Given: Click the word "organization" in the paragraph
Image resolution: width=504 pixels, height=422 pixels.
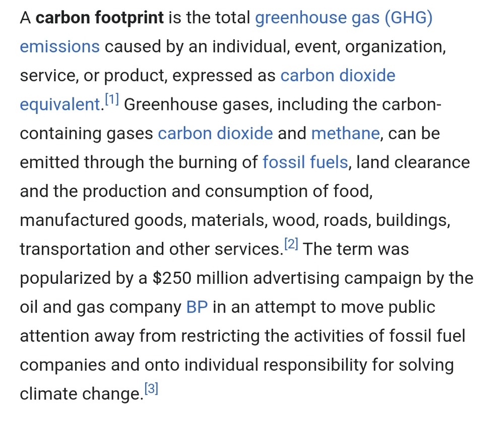Looking at the screenshot, I should 395,47.
